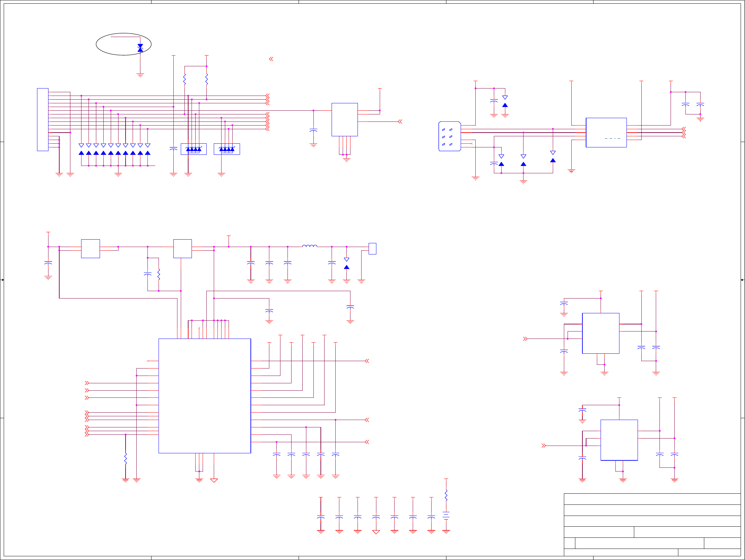The image size is (745, 560).
Task: Select the lower regulator block at right
Action: pyautogui.click(x=619, y=440)
